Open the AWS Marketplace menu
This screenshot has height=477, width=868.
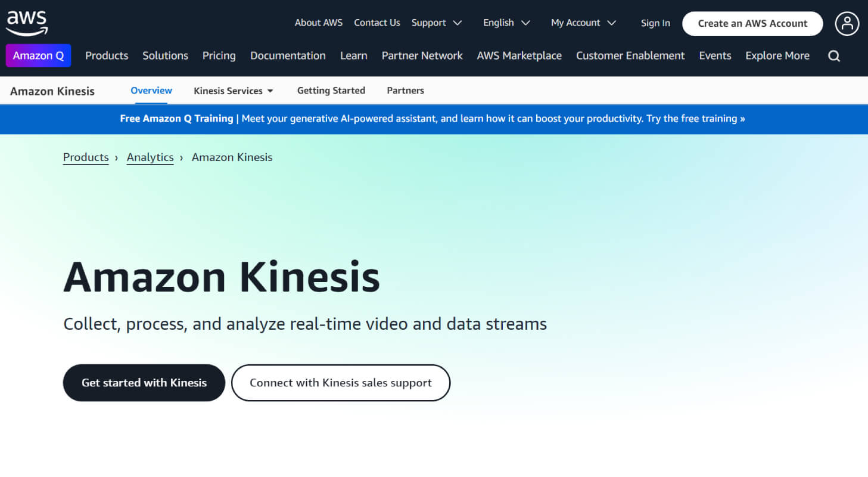point(519,55)
